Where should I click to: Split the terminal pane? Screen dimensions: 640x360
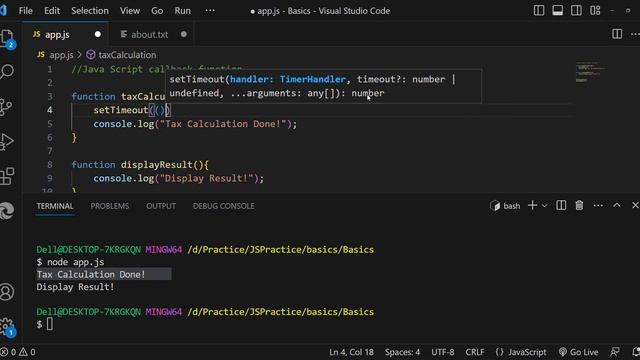click(561, 205)
